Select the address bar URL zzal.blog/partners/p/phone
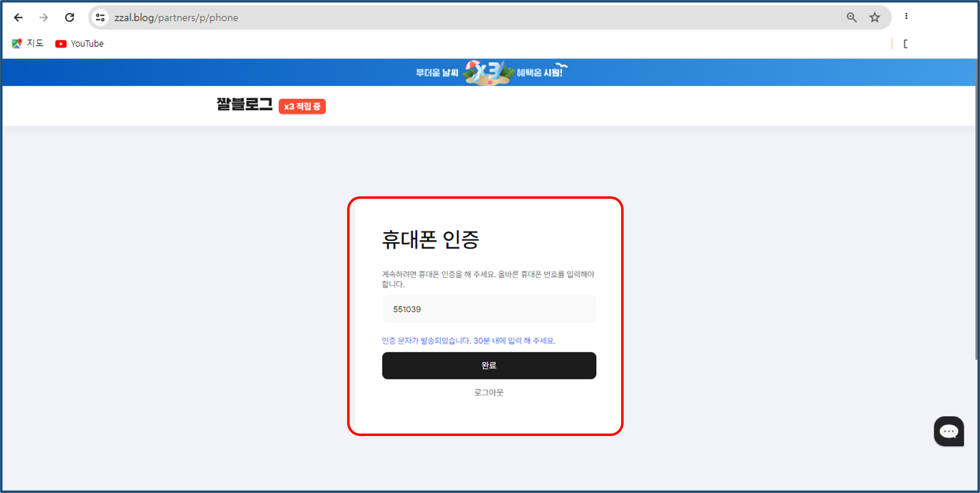This screenshot has height=493, width=980. 176,17
